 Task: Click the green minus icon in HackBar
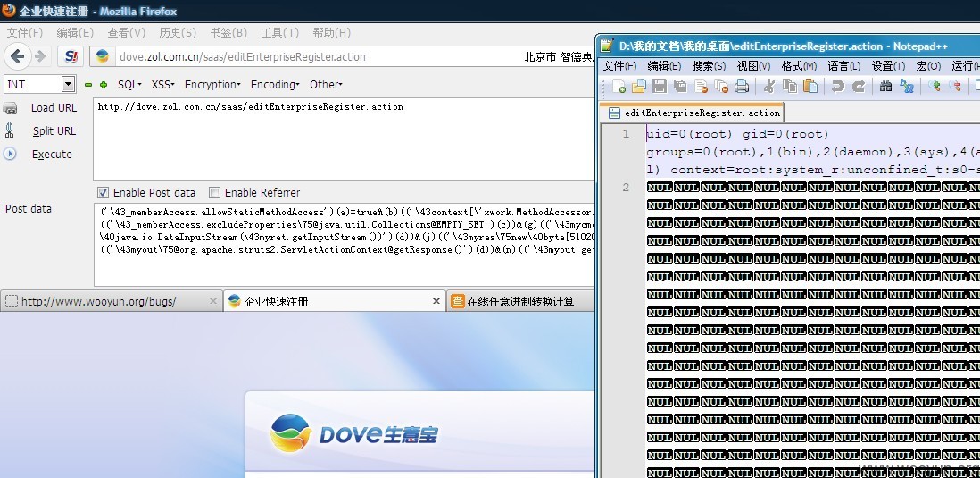pyautogui.click(x=88, y=85)
